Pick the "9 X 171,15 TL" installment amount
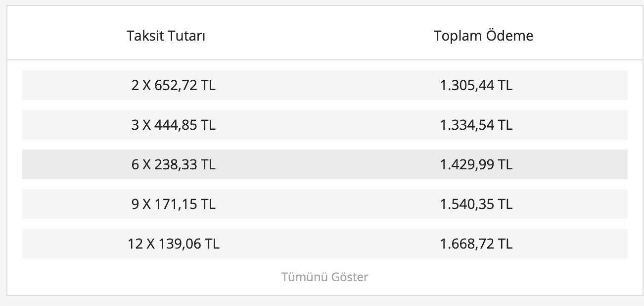 tap(174, 204)
